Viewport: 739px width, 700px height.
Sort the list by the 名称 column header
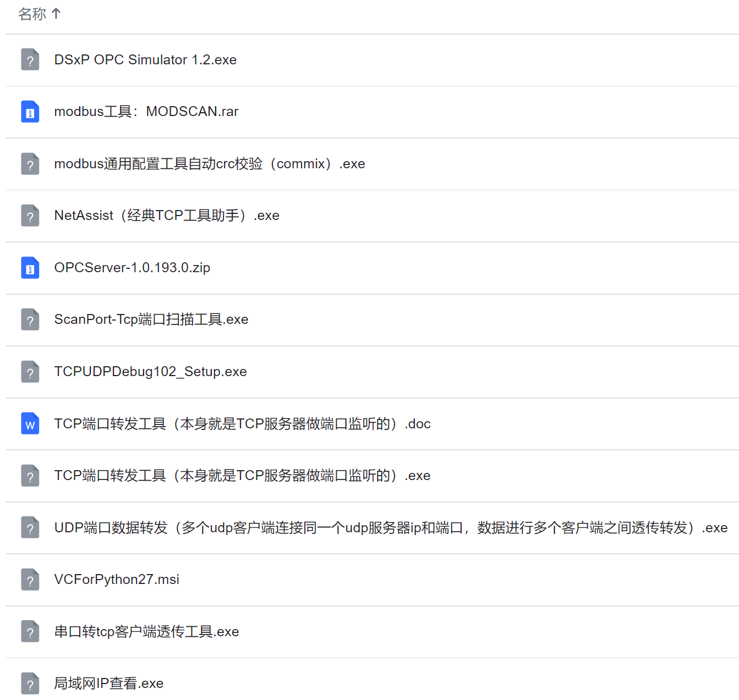tap(32, 14)
